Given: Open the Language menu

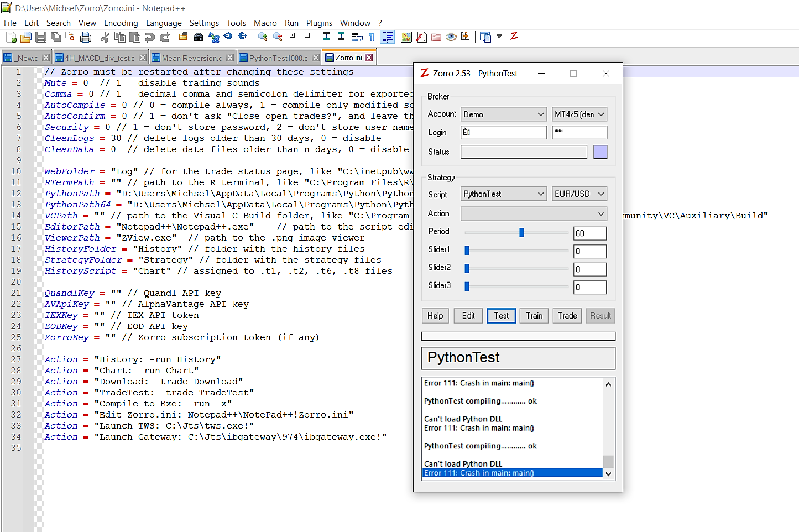Looking at the screenshot, I should click(x=164, y=23).
